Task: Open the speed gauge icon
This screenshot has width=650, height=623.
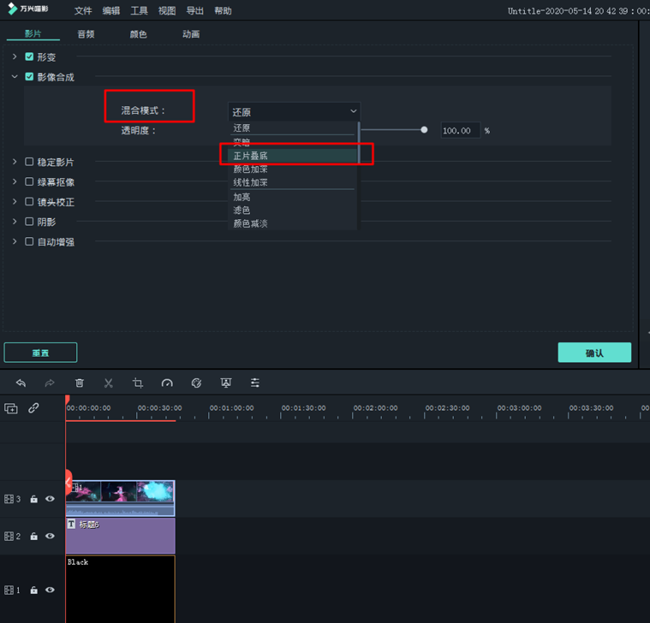Action: pos(167,383)
